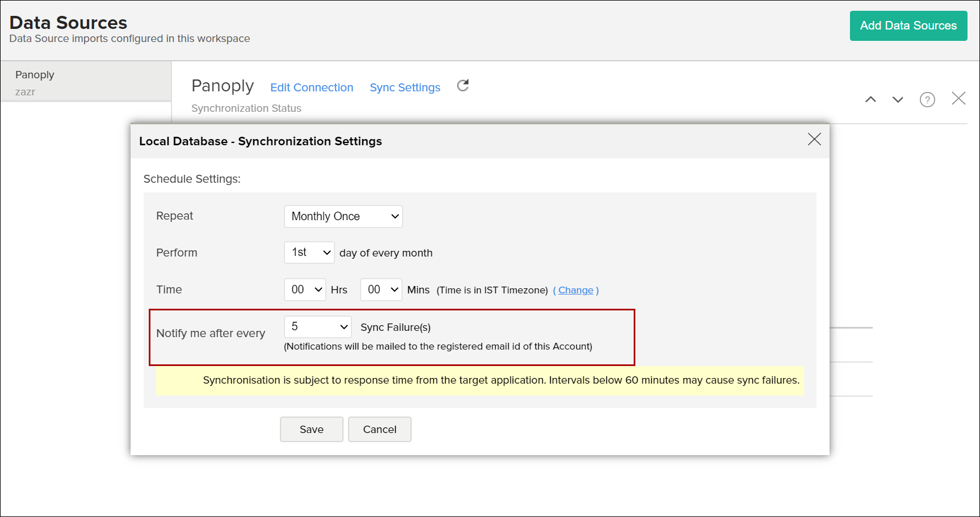
Task: Open the Edit Connection link
Action: pos(311,87)
